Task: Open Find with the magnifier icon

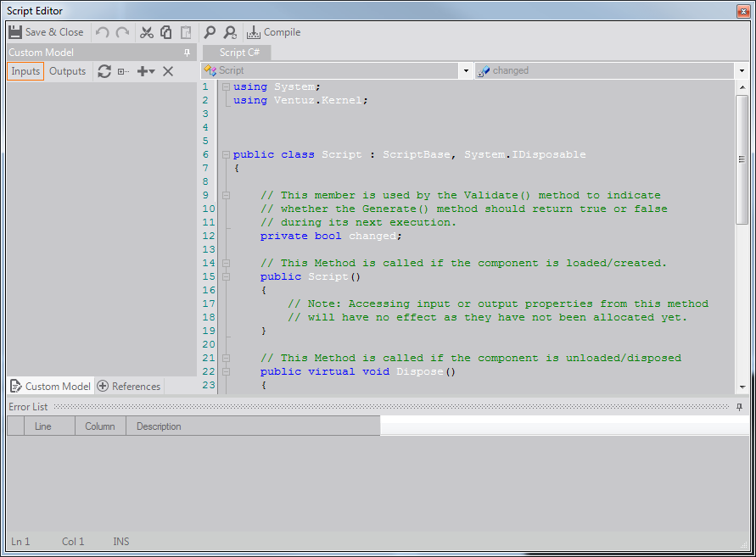Action: [x=210, y=32]
